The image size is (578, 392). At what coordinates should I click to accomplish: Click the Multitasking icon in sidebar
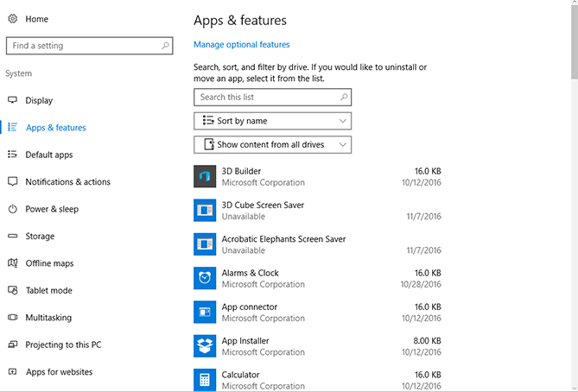[13, 317]
